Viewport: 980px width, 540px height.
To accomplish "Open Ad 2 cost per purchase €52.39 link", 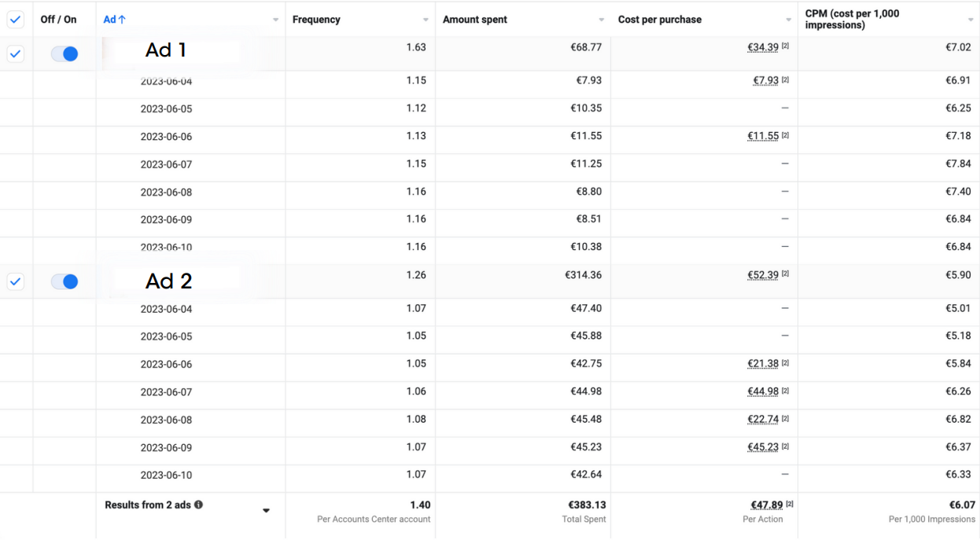I will (763, 275).
